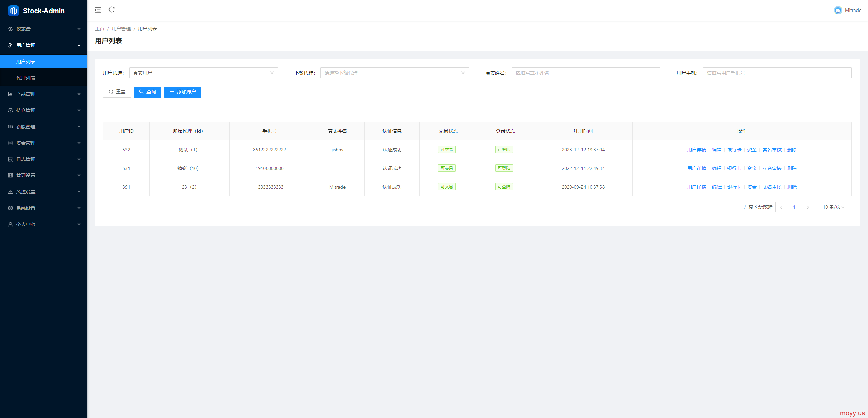This screenshot has height=418, width=868.
Task: Click agent cell 蜻蜓（10）
Action: 188,168
